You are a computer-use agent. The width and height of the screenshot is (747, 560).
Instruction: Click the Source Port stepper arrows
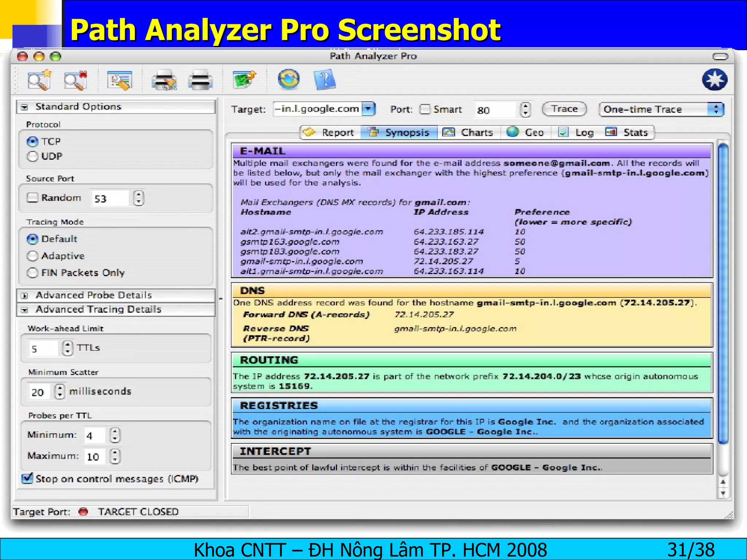[139, 198]
